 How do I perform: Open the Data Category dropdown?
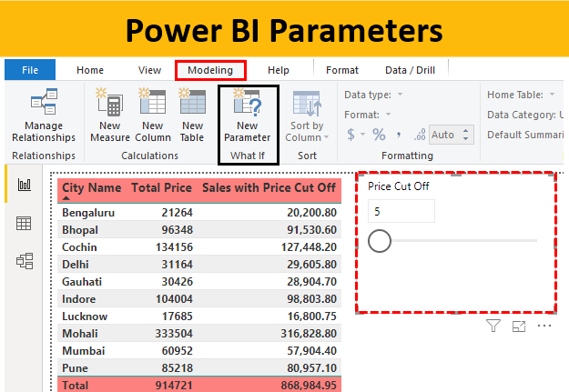click(x=525, y=115)
